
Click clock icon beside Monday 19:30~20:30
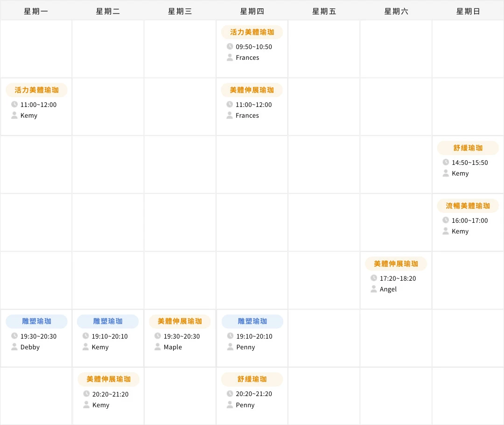[x=14, y=336]
